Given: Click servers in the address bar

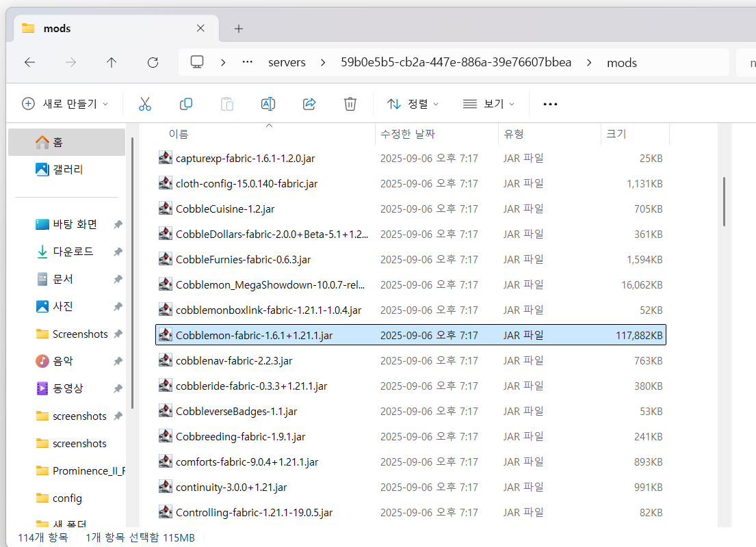Looking at the screenshot, I should click(x=287, y=63).
